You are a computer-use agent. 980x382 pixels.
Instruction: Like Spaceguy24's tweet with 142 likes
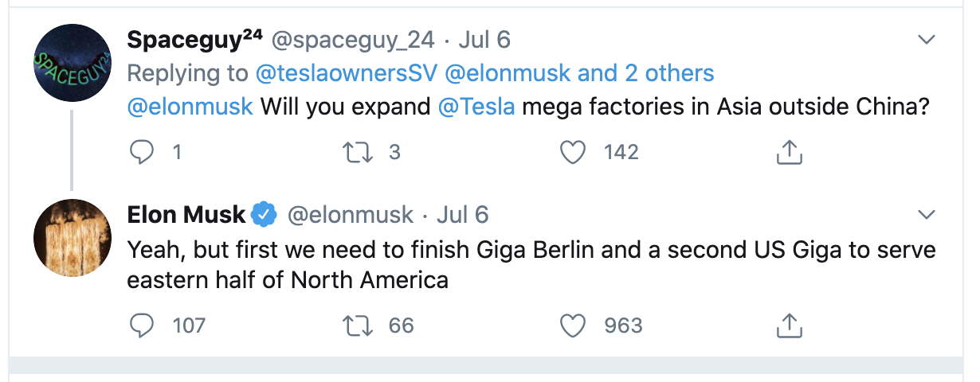coord(573,152)
